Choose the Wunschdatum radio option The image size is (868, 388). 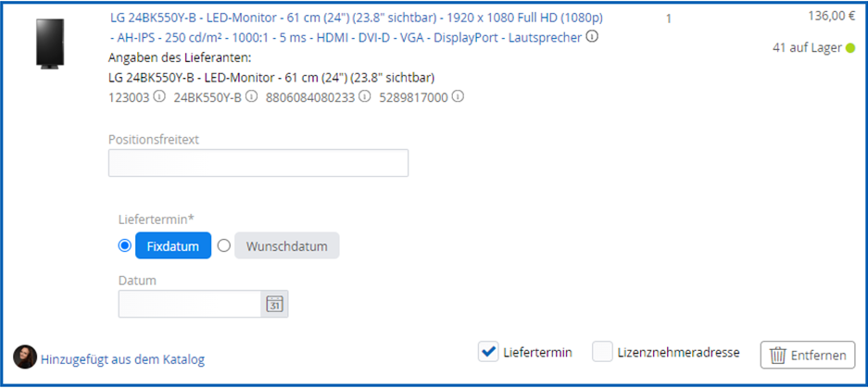tap(223, 245)
